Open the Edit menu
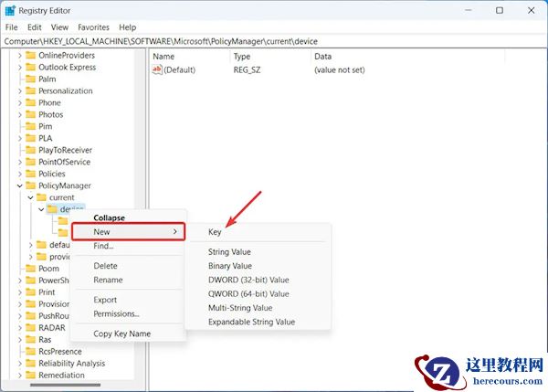The image size is (548, 392). pyautogui.click(x=35, y=27)
